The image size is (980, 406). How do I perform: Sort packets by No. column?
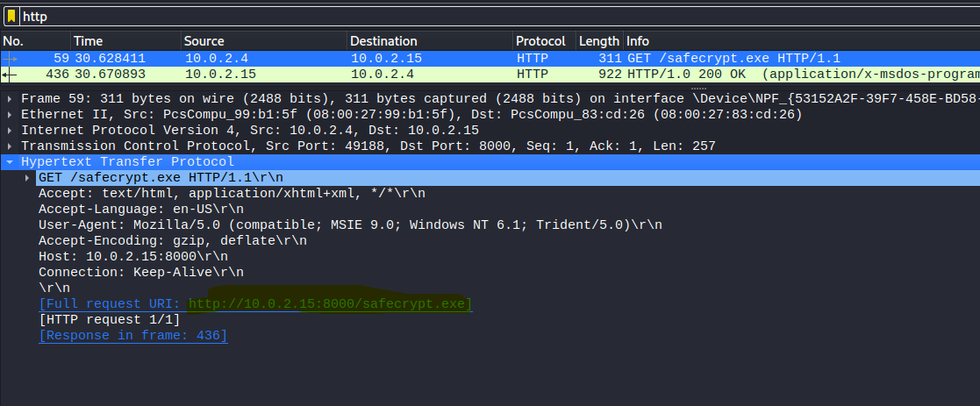click(x=36, y=41)
